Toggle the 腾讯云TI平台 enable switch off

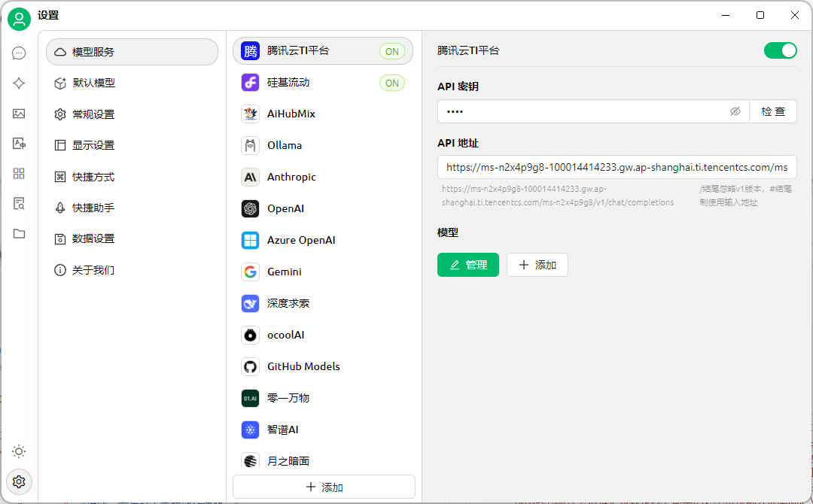(781, 50)
